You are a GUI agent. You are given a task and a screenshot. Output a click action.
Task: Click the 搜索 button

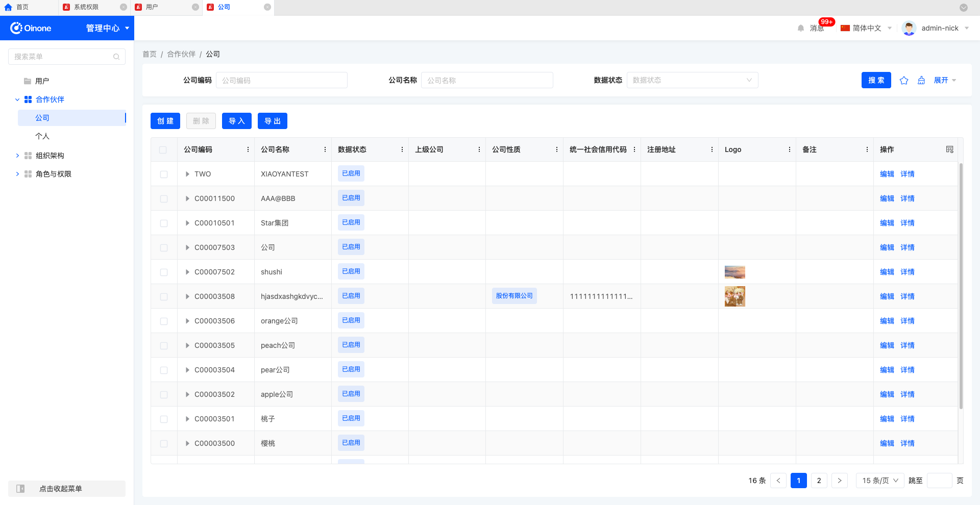coord(876,80)
